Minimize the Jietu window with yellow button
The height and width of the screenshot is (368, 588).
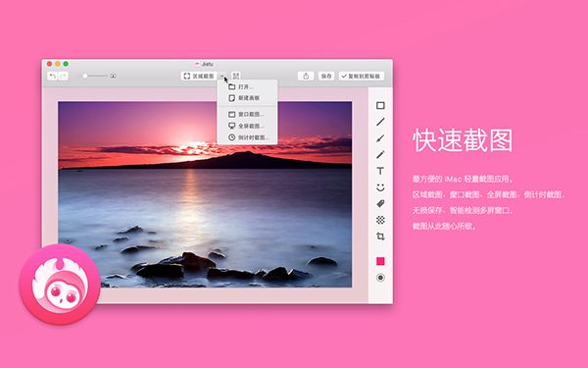click(x=58, y=64)
